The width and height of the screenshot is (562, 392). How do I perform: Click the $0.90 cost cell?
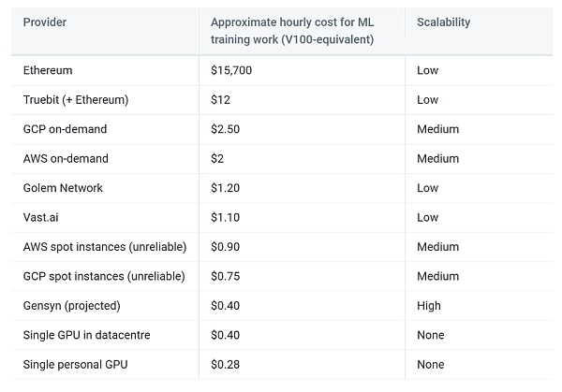226,247
